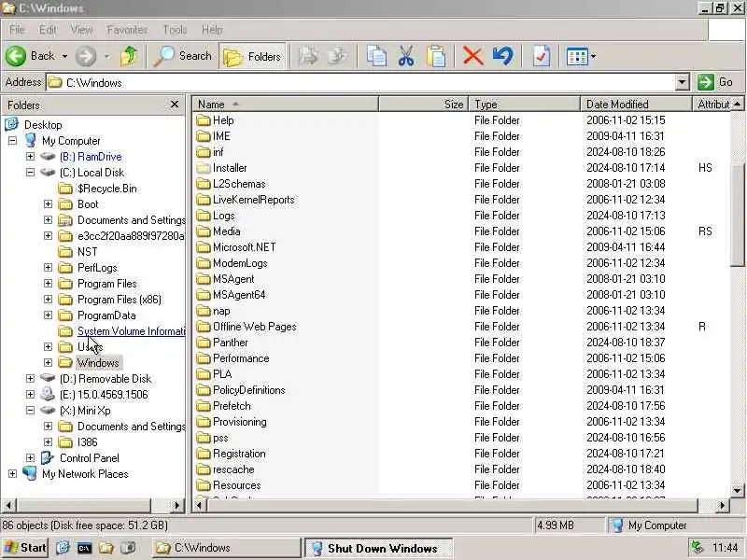The width and height of the screenshot is (747, 560).
Task: Sort by the Date Modified column header
Action: click(636, 105)
